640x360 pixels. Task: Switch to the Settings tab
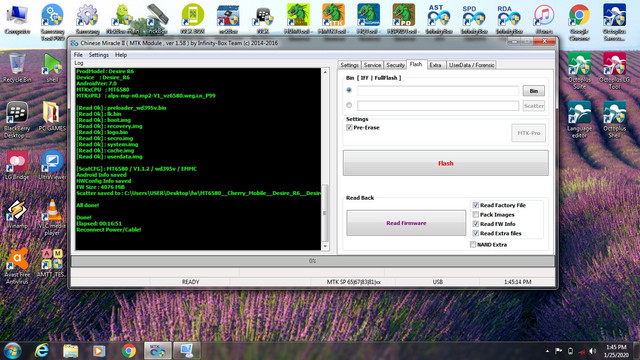[x=349, y=65]
